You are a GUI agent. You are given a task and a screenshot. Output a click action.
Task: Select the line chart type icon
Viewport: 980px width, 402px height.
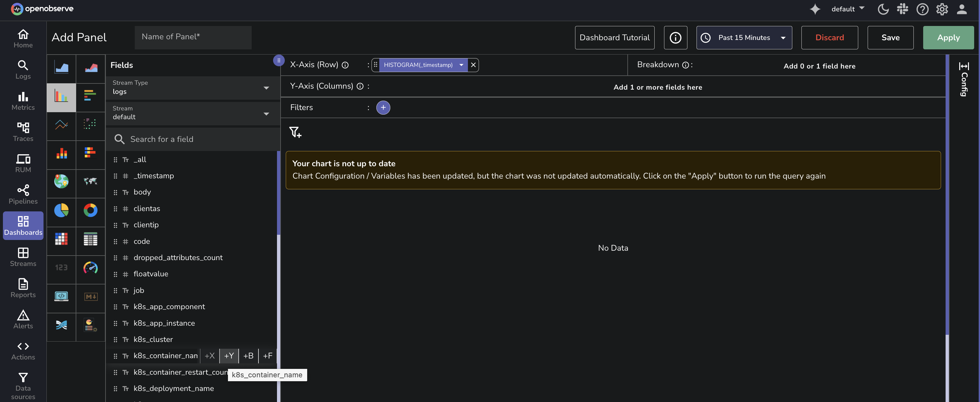[x=61, y=124]
